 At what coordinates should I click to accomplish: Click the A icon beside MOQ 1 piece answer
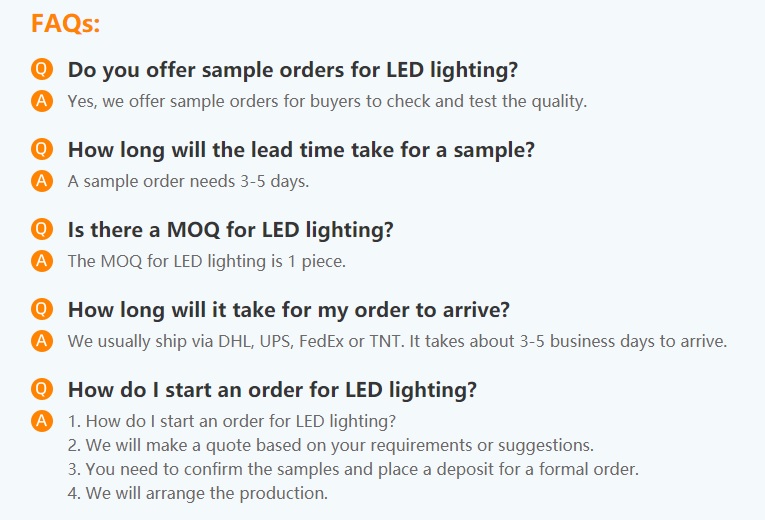[41, 261]
